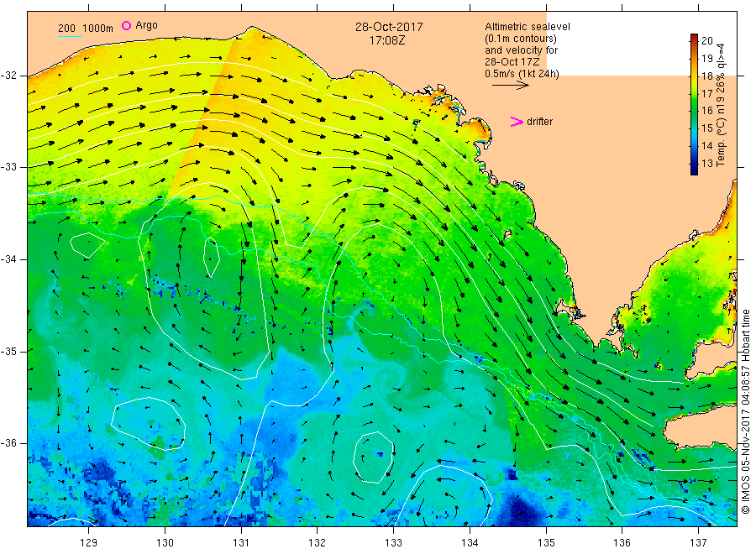Click the '15' colorbar tick label
Image resolution: width=756 pixels, height=554 pixels.
point(706,128)
